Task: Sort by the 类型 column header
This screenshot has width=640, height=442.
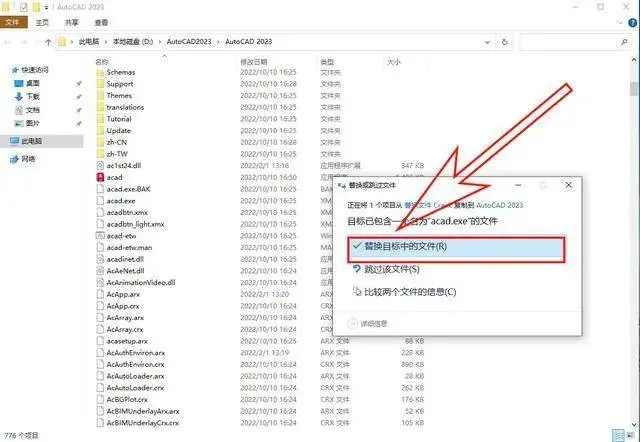Action: tap(327, 62)
